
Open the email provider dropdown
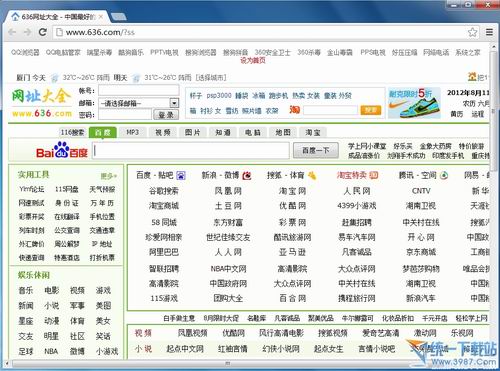[174, 103]
